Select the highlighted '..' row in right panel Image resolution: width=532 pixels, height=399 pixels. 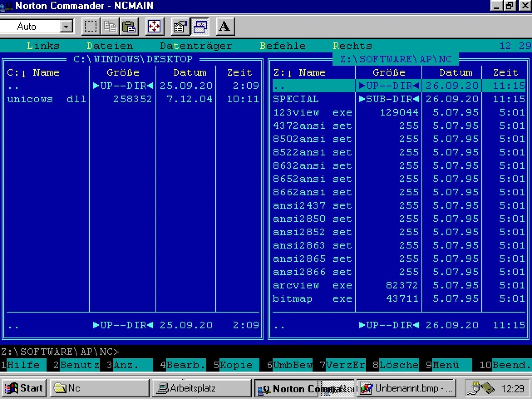[x=399, y=86]
